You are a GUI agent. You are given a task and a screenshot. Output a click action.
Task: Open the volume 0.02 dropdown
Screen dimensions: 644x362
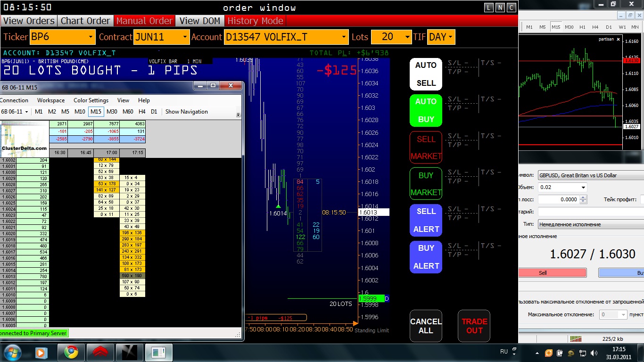(584, 187)
